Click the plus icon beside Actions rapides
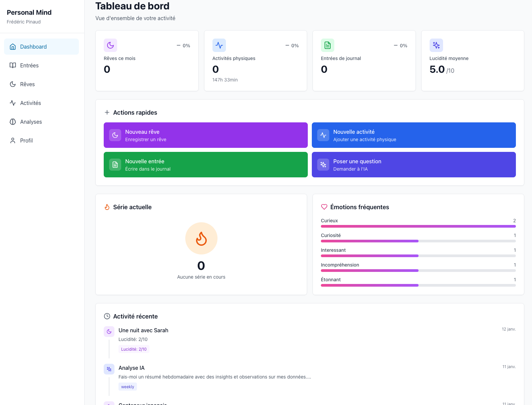 click(x=107, y=112)
